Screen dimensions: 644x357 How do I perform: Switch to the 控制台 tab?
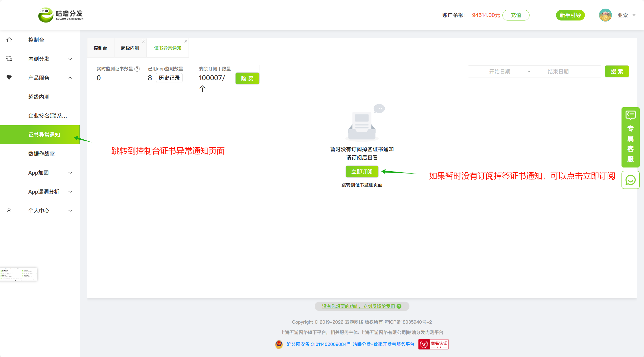(100, 48)
